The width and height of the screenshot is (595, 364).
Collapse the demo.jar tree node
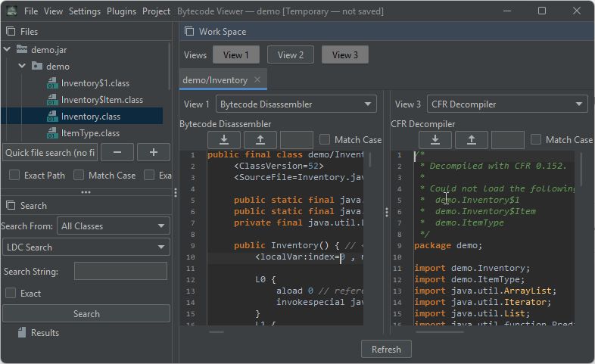[8, 49]
